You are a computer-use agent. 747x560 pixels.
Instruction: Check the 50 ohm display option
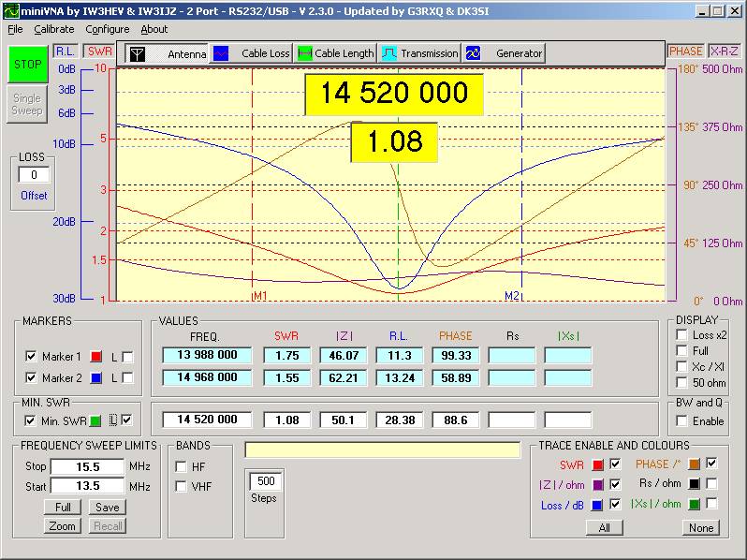[x=682, y=383]
